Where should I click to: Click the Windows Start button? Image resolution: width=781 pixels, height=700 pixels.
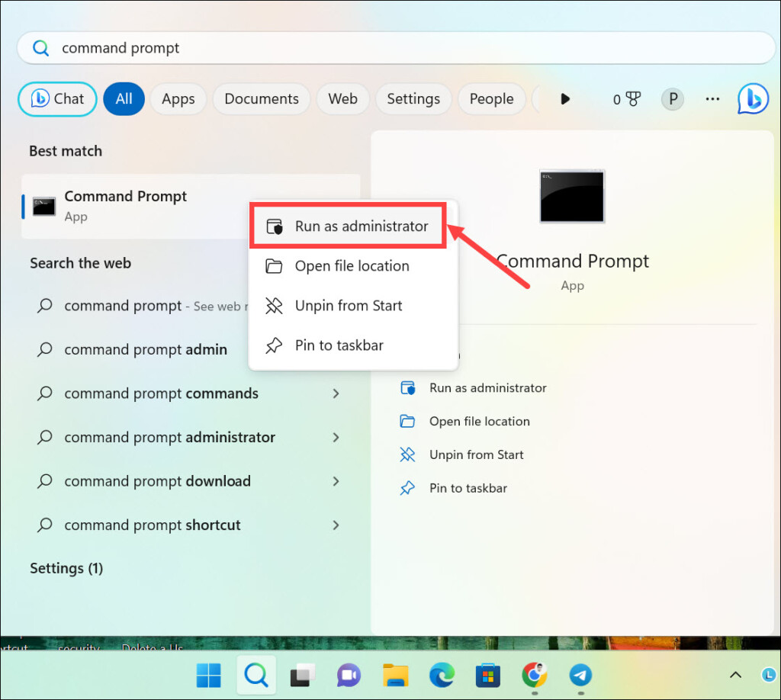(209, 675)
